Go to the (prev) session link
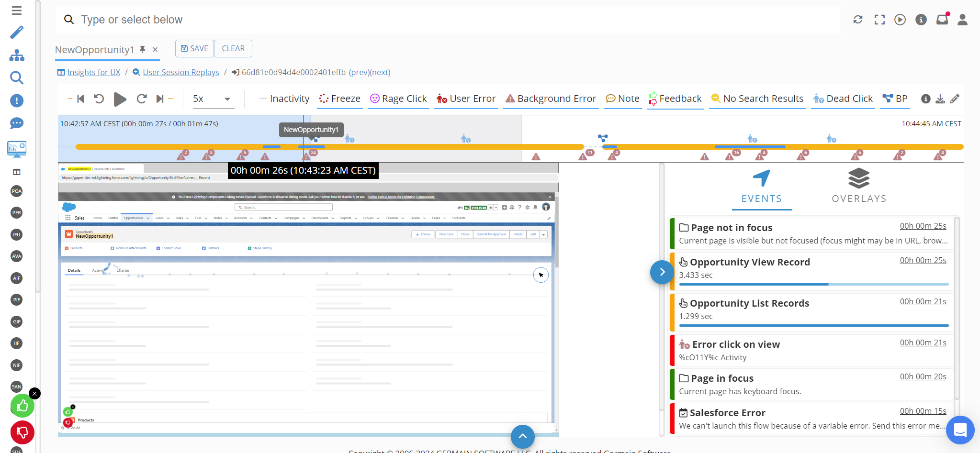Viewport: 980px width, 453px height. pyautogui.click(x=359, y=72)
